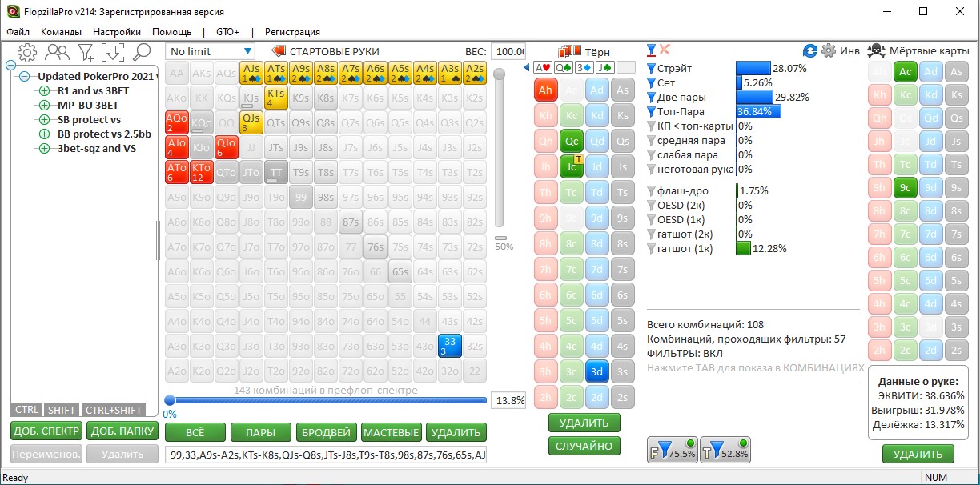Click the БРОДВЕЙ range button

[x=326, y=432]
